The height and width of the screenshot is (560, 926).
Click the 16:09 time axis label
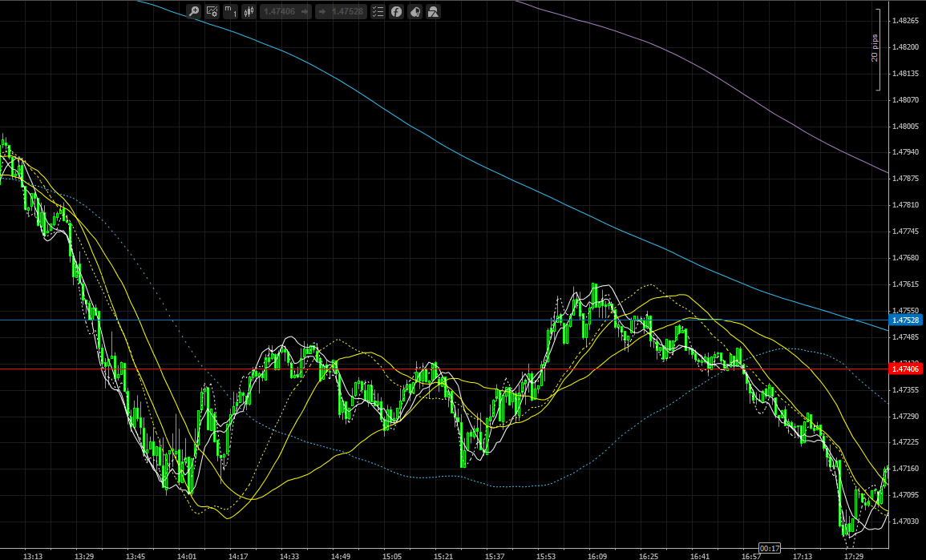[597, 555]
